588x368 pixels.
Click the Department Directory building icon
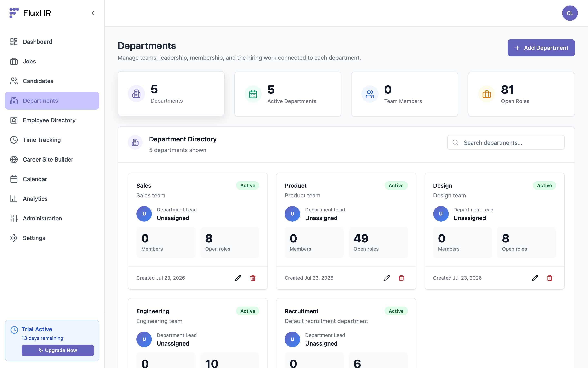click(x=135, y=142)
